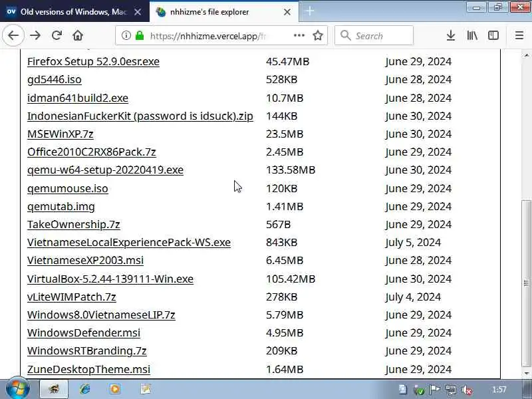This screenshot has height=399, width=532.
Task: Open the fourth taskbar app icon
Action: click(x=146, y=389)
